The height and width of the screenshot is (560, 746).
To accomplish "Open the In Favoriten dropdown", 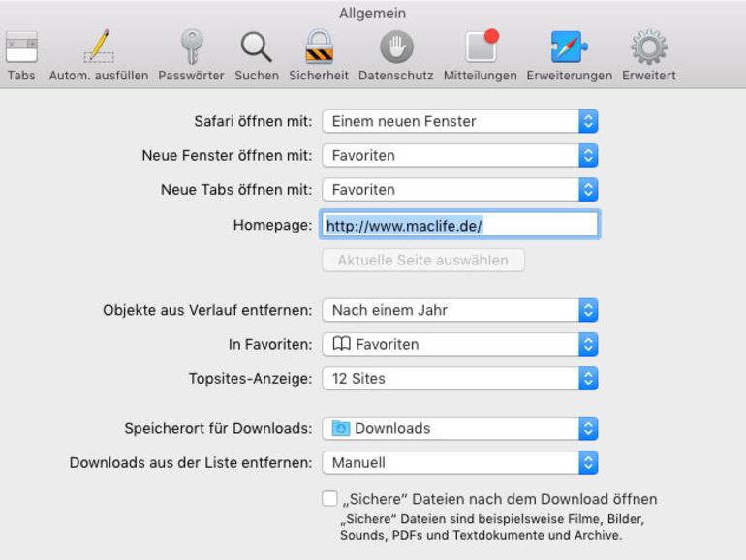I will 459,345.
